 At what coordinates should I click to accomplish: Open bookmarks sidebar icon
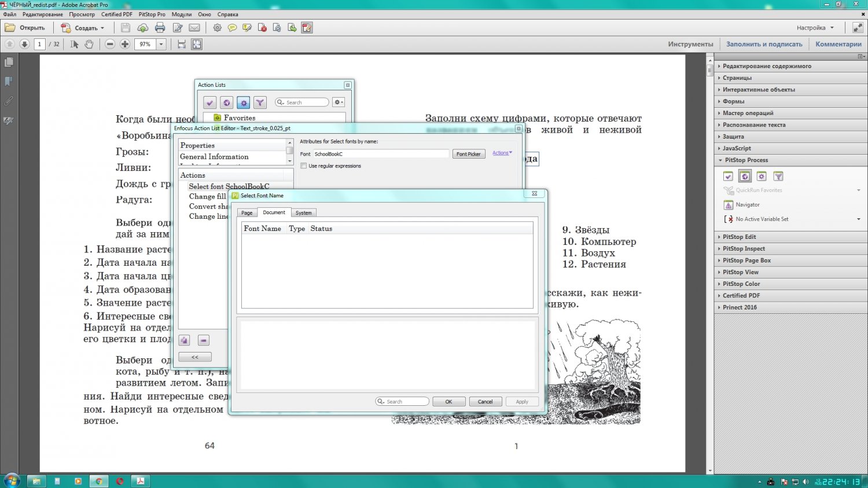9,82
